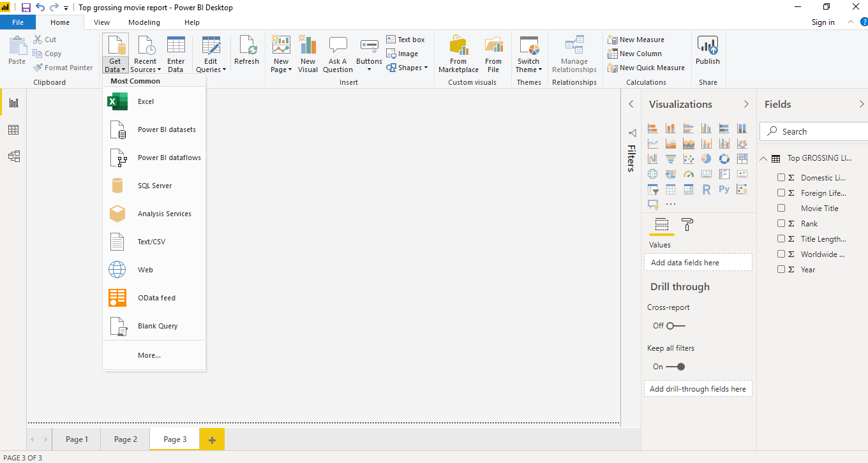Choose the line chart visualization

coord(653,143)
